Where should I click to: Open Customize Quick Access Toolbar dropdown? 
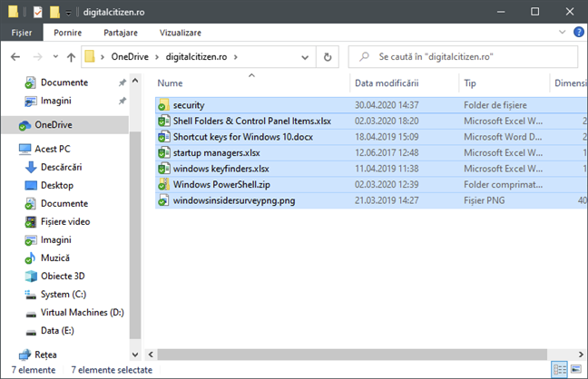point(68,13)
